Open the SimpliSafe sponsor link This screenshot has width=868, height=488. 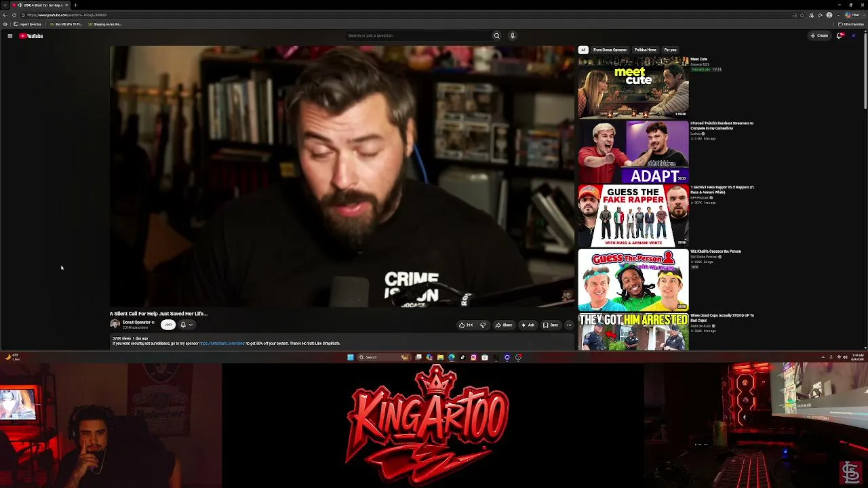222,344
